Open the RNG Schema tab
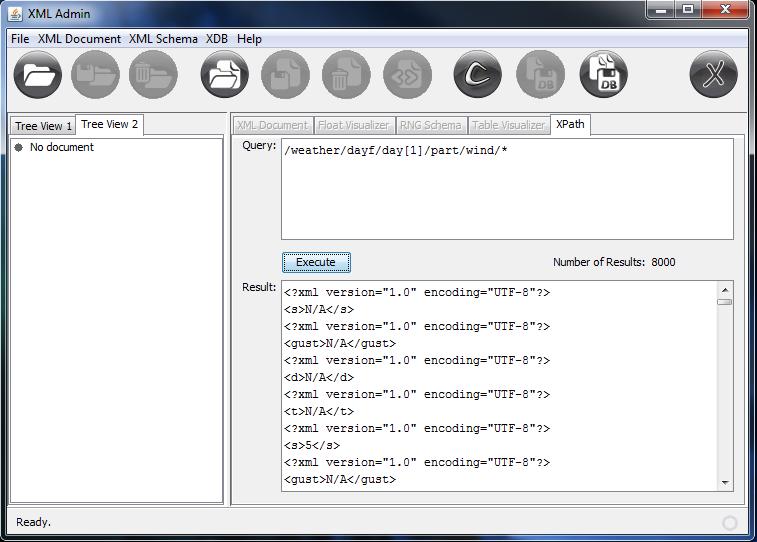Viewport: 757px width, 542px height. tap(431, 125)
